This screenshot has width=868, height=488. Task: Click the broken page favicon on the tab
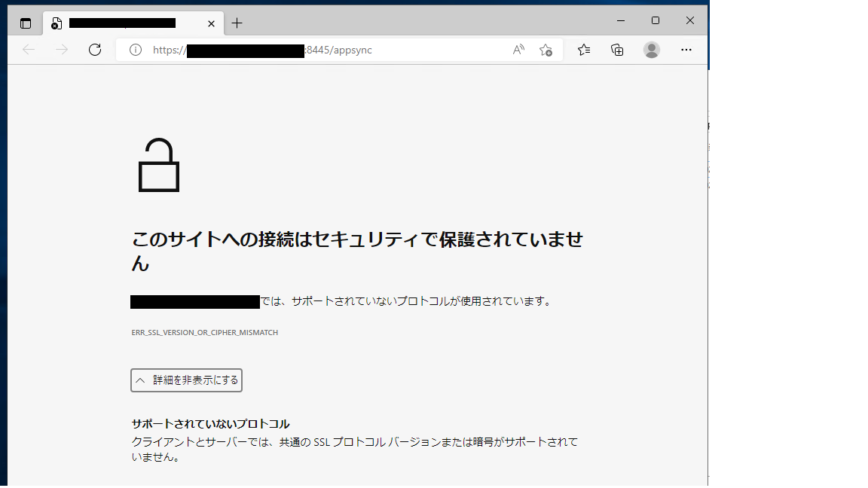tap(57, 23)
